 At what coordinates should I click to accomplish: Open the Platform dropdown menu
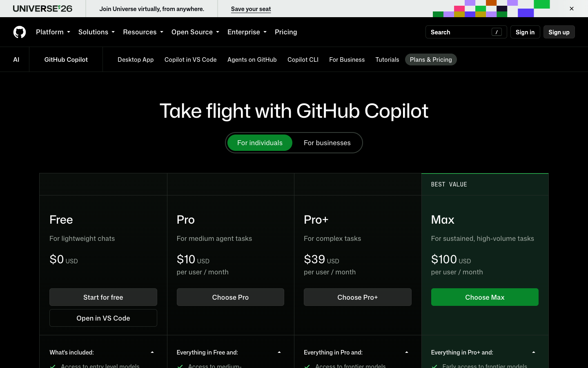click(x=53, y=32)
